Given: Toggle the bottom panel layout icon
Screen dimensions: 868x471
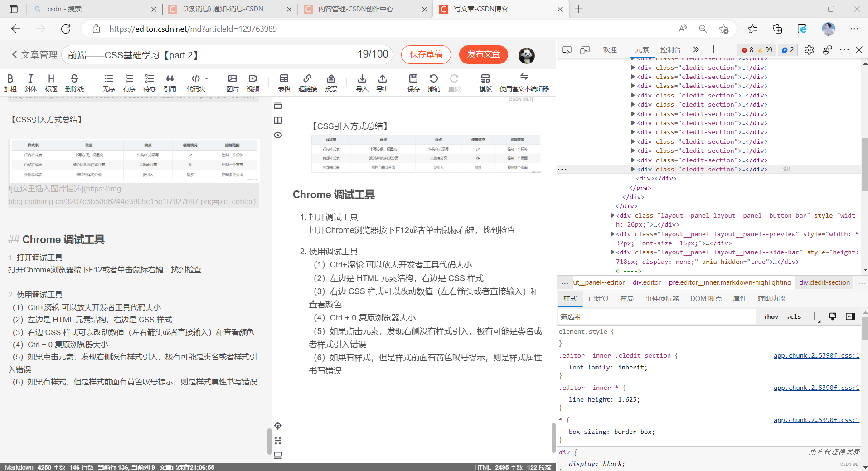Looking at the screenshot, I should tap(278, 455).
